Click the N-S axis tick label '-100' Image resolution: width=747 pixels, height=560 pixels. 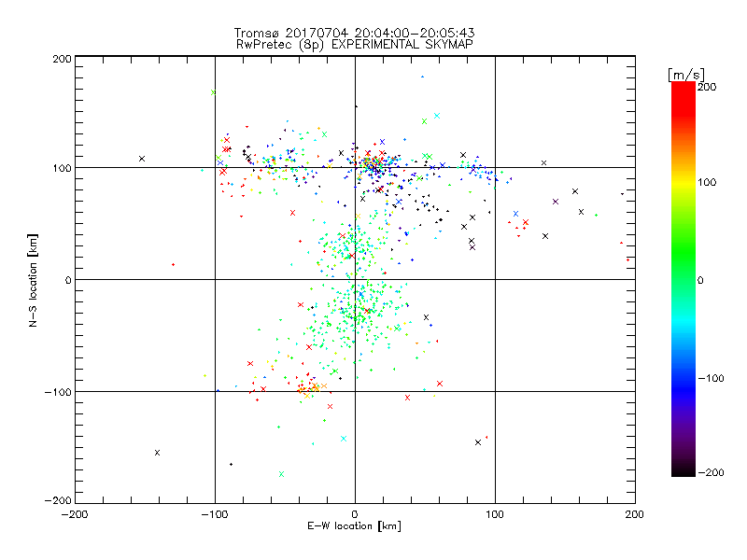(58, 392)
